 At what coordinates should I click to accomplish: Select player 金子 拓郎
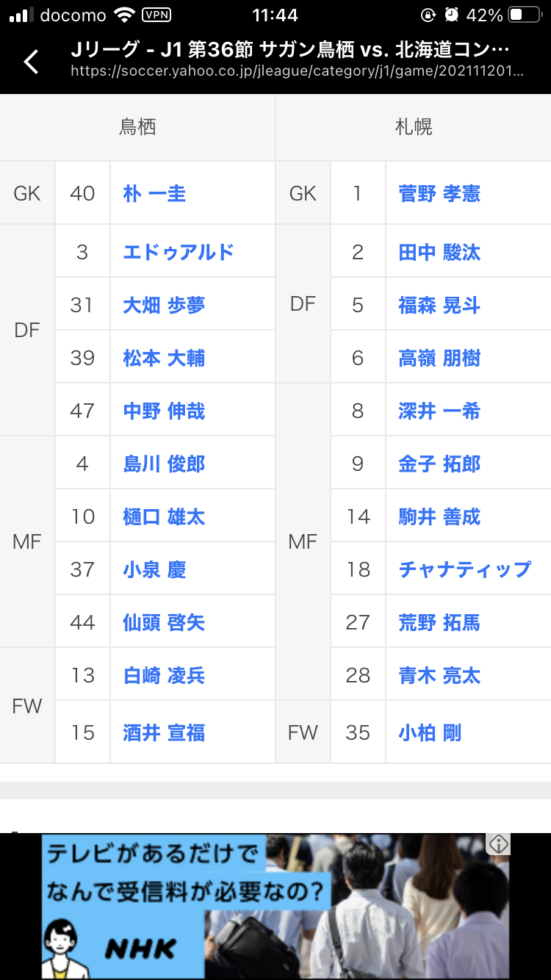point(439,464)
